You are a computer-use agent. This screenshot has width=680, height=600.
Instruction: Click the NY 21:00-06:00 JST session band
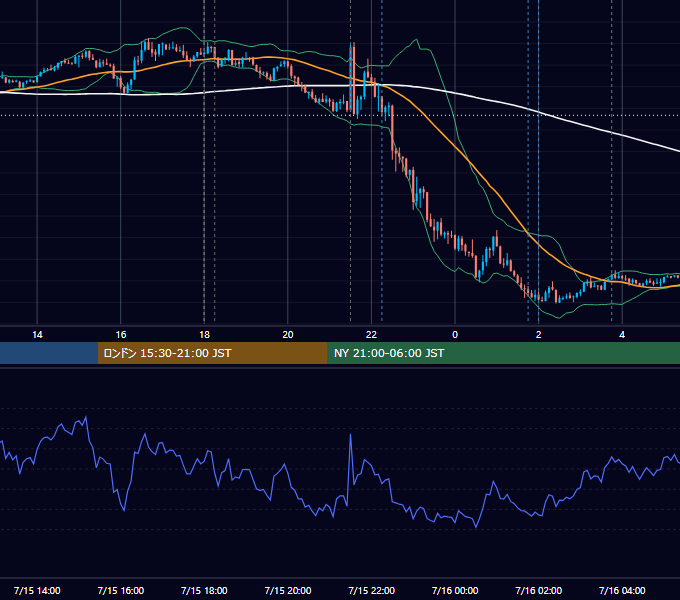503,353
